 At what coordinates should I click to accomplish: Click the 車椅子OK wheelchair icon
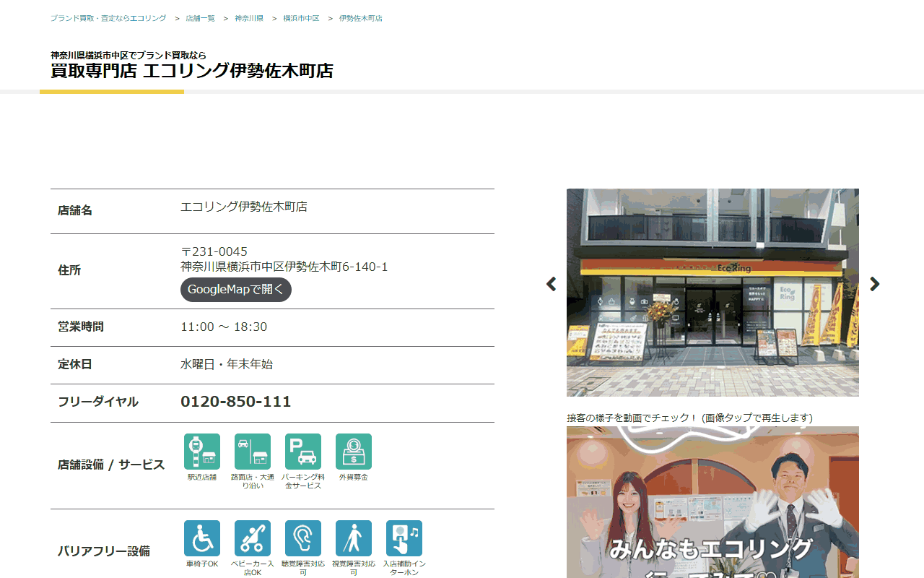[x=202, y=538]
